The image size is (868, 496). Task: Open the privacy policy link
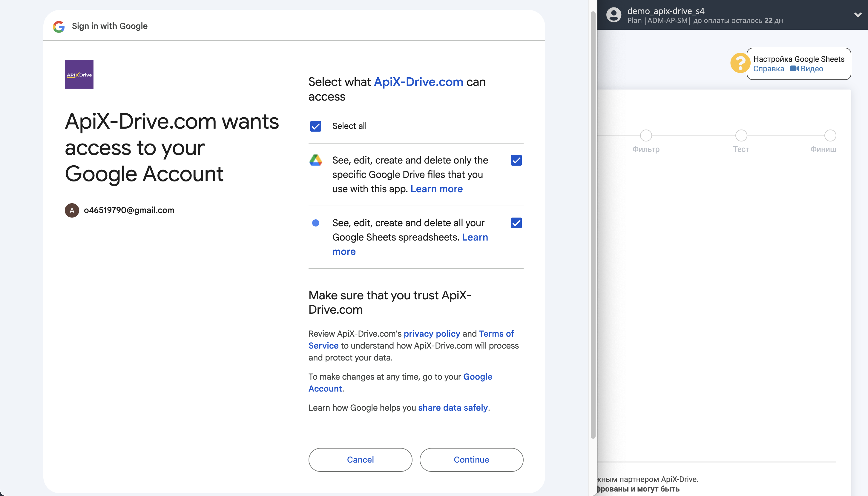tap(432, 334)
